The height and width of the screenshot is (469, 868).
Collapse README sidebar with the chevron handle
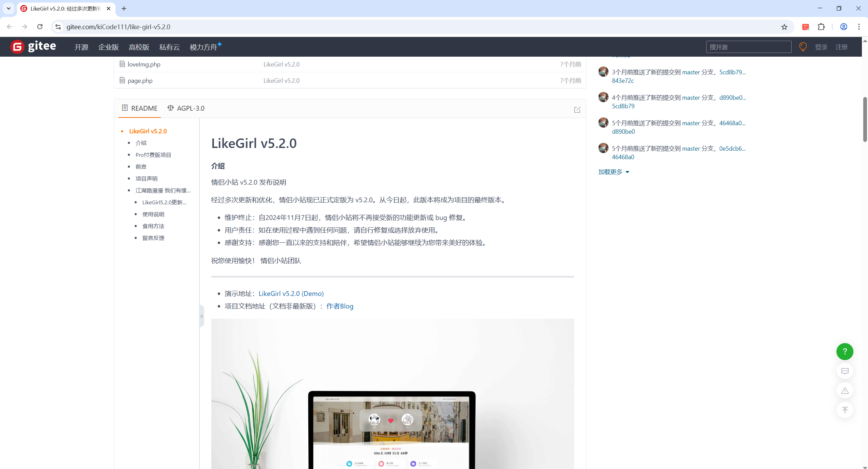(x=202, y=316)
